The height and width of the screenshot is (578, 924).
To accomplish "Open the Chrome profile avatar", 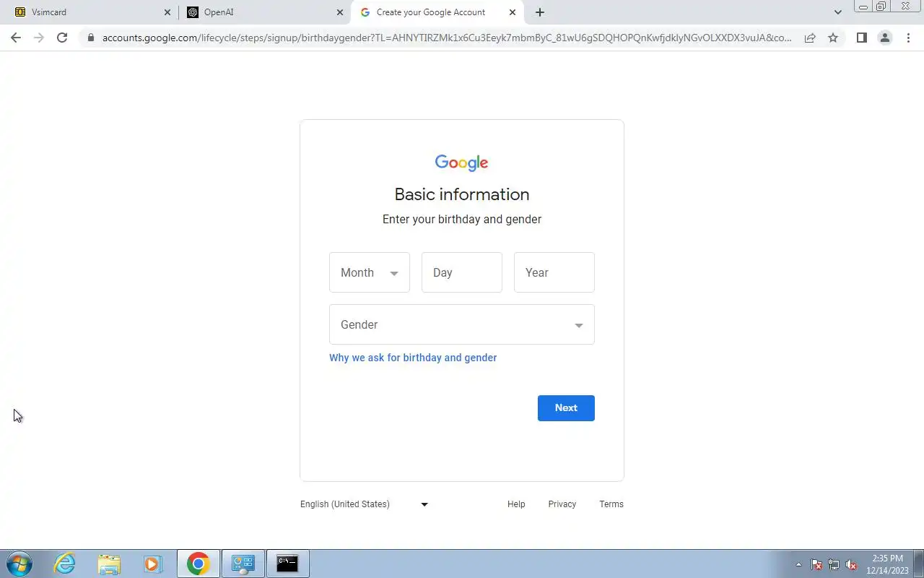I will (x=884, y=38).
